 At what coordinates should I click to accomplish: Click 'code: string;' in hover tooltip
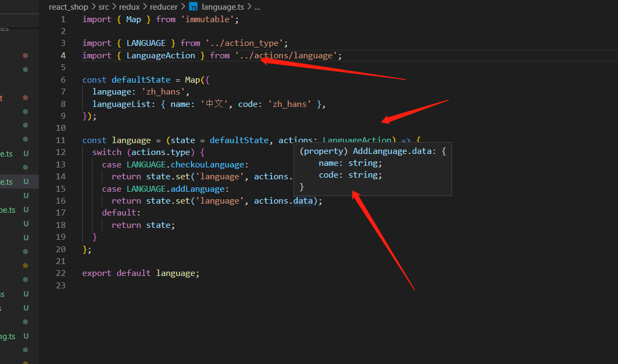click(350, 175)
